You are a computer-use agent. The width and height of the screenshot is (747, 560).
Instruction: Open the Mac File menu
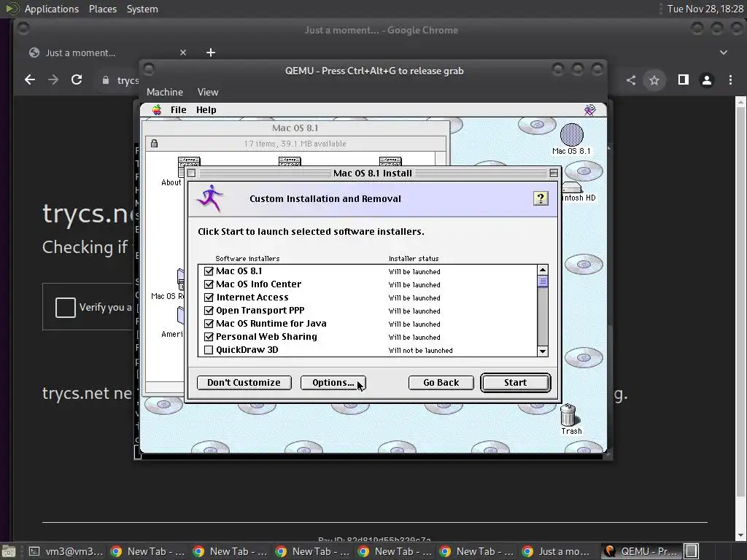pyautogui.click(x=179, y=110)
